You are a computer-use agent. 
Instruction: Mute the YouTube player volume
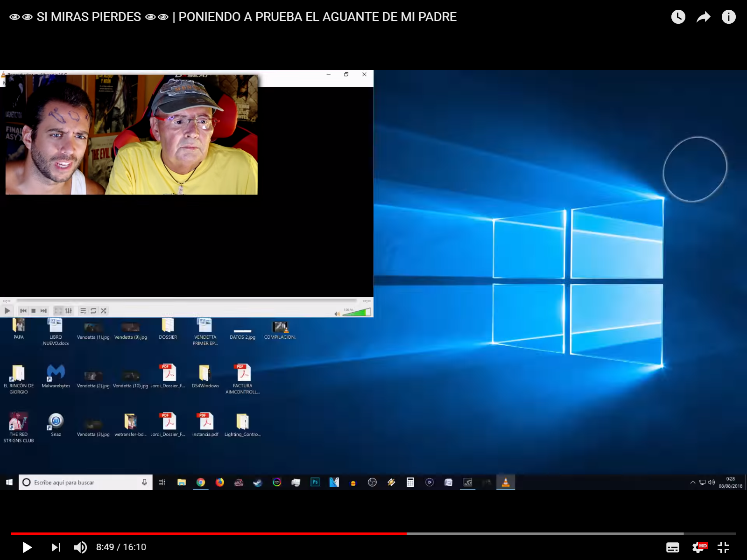80,547
